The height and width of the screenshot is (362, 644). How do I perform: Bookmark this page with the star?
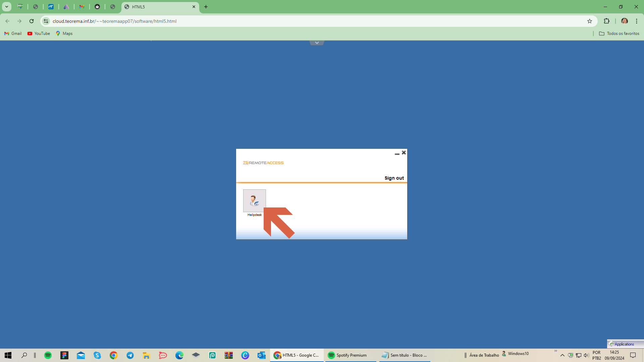[x=590, y=21]
